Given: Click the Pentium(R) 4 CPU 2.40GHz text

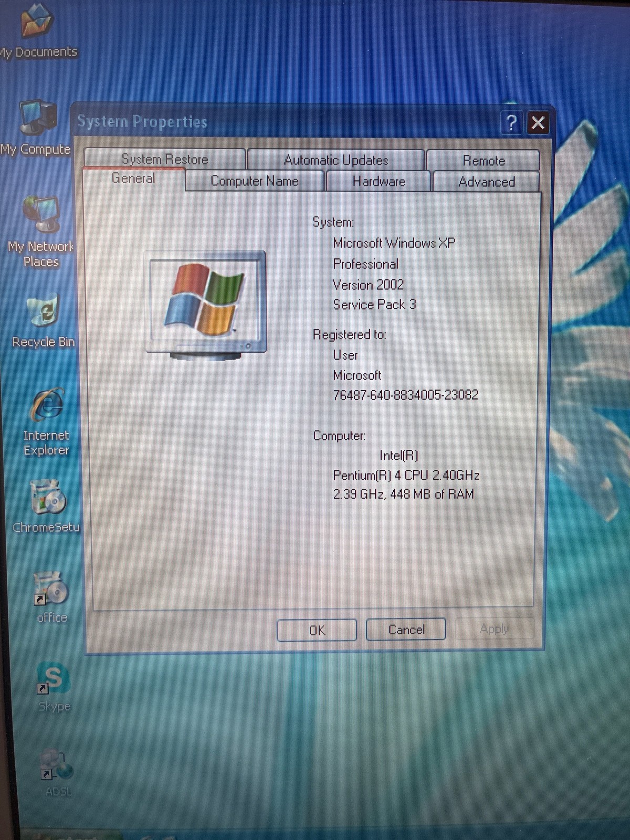Looking at the screenshot, I should [x=406, y=475].
